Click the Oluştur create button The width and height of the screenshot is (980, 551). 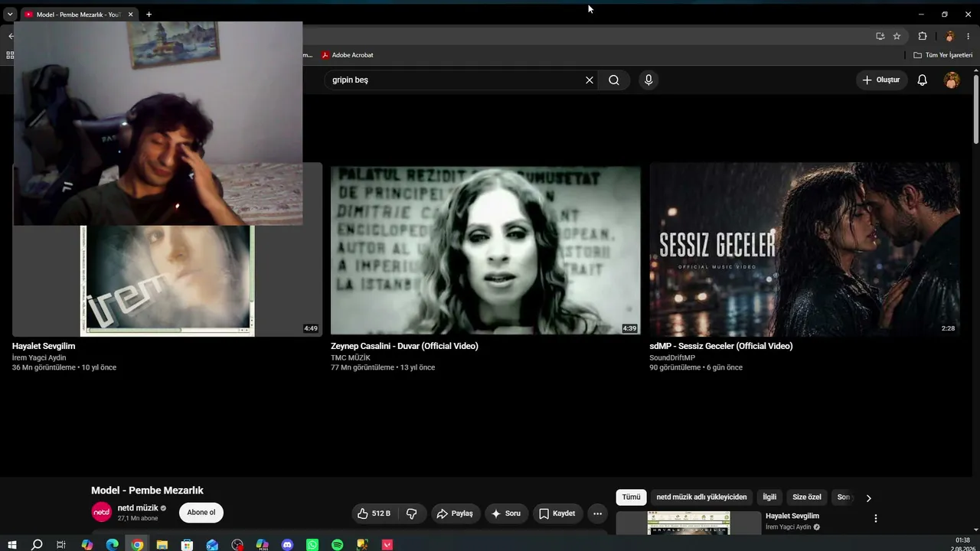pyautogui.click(x=881, y=80)
